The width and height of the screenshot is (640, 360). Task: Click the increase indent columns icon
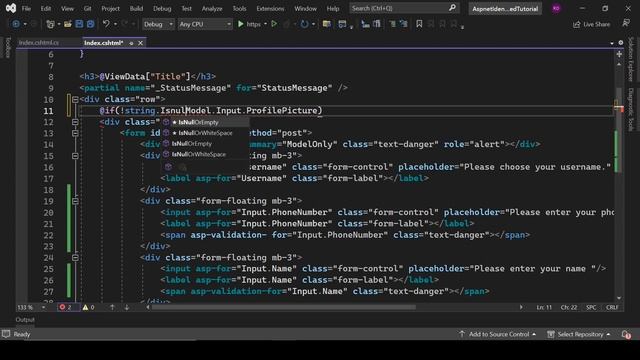pos(377,24)
